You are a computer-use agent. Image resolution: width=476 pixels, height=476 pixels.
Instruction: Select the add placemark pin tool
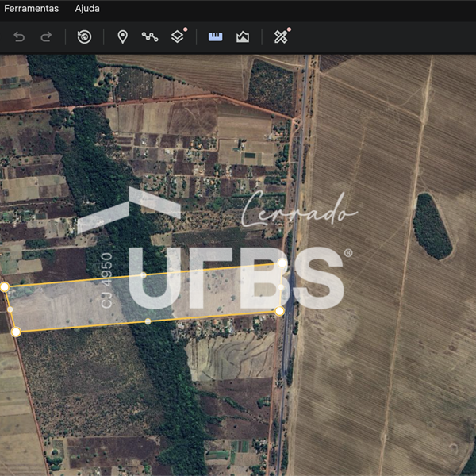click(x=122, y=36)
